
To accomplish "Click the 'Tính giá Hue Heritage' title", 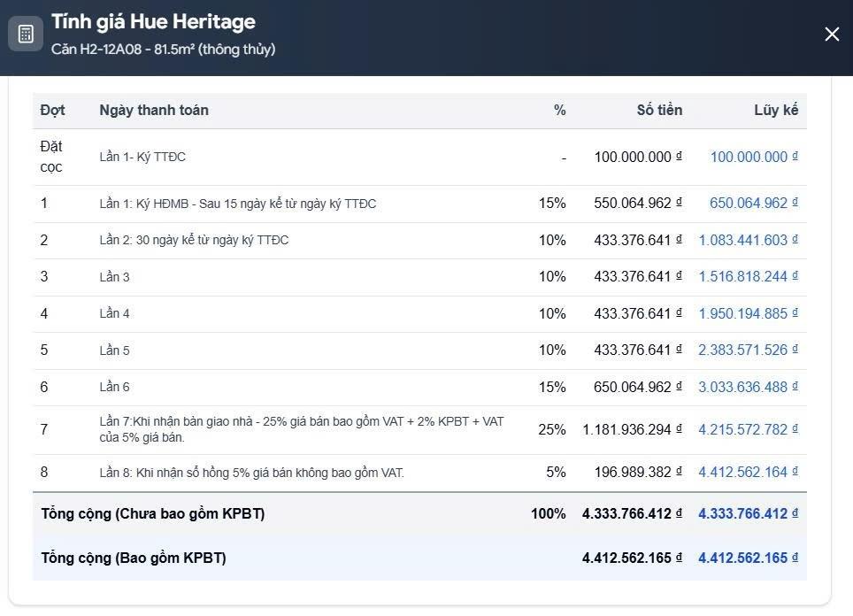I will (153, 22).
